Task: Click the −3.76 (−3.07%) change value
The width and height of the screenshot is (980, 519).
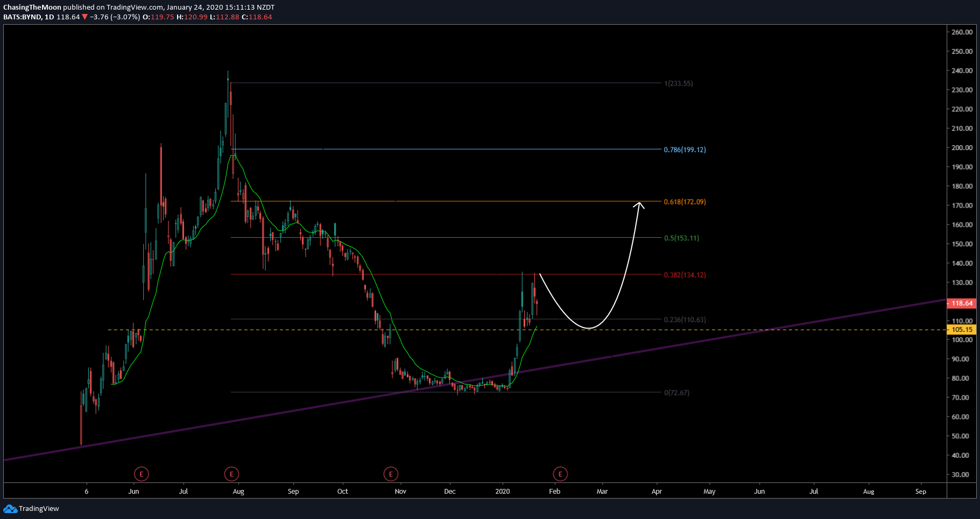Action: coord(115,17)
